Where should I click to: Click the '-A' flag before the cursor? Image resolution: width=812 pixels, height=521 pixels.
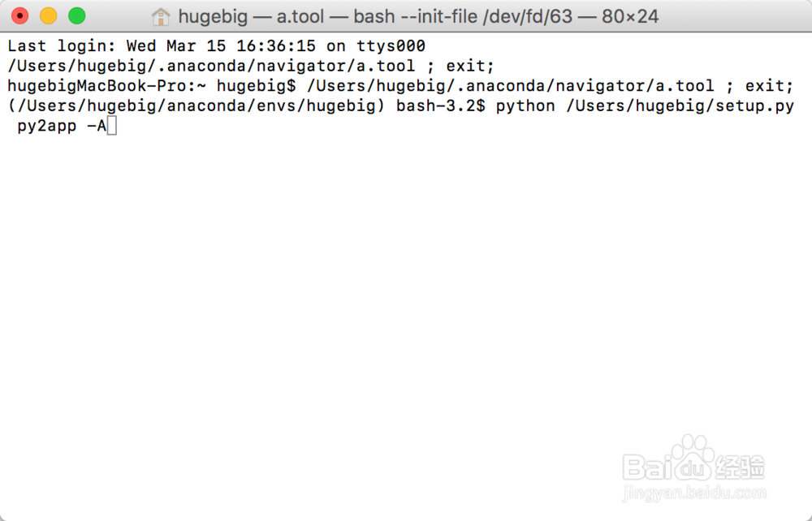click(97, 127)
